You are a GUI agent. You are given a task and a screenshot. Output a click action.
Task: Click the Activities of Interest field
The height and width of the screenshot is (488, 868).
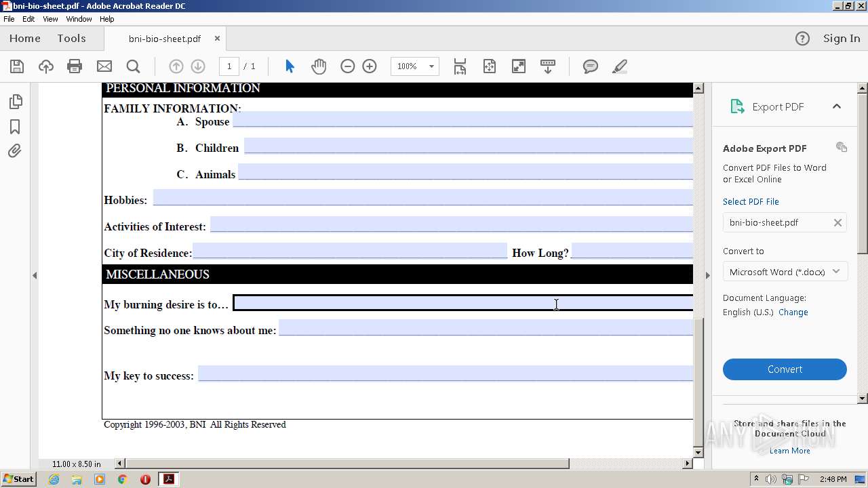452,224
